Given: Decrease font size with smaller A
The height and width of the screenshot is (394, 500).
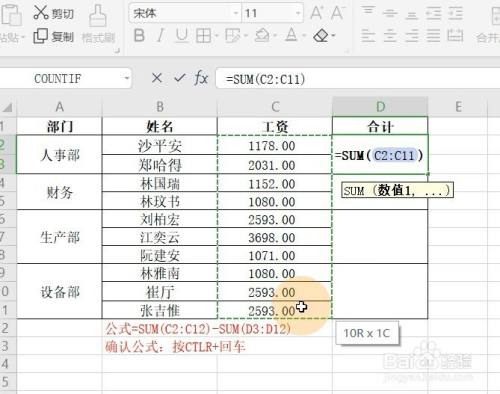Looking at the screenshot, I should tap(337, 13).
